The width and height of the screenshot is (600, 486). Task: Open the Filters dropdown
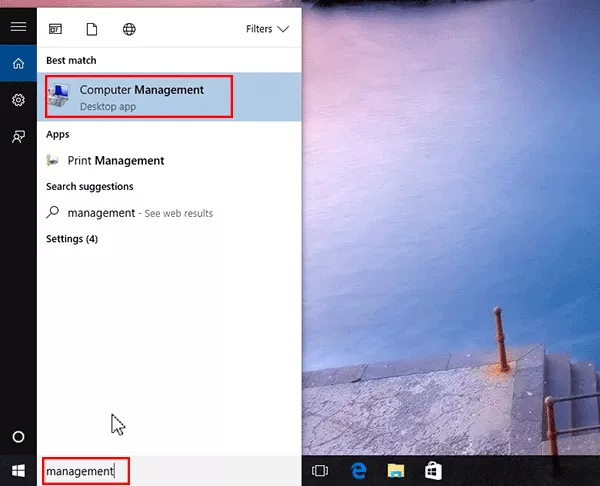(x=267, y=29)
